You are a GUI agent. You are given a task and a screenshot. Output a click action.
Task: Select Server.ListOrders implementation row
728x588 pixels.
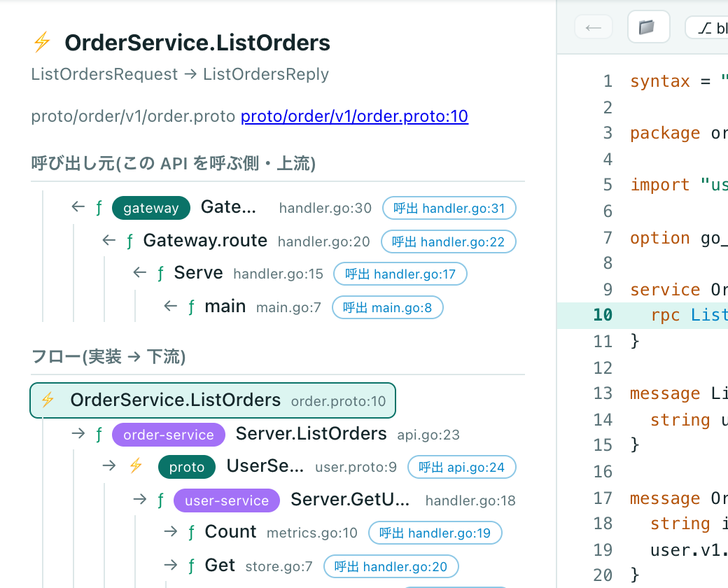click(265, 434)
